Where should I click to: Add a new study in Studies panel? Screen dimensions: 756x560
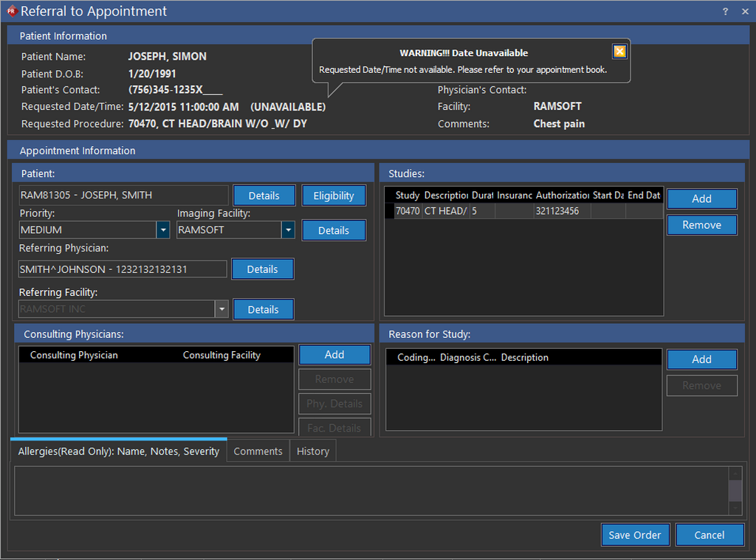701,198
